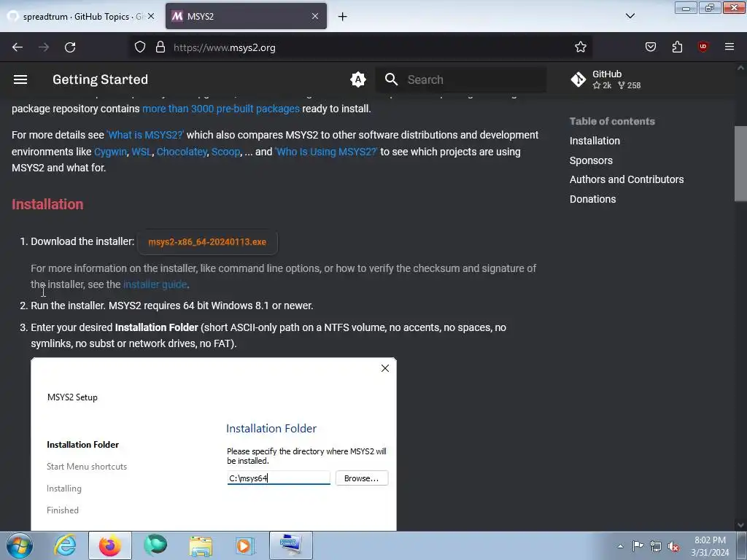
Task: Open a new browser tab
Action: click(x=343, y=17)
